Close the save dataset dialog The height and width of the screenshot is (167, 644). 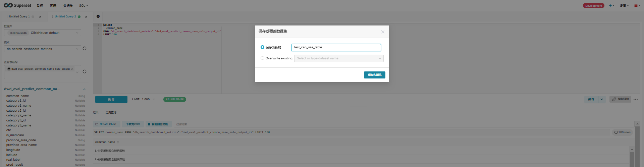click(383, 32)
